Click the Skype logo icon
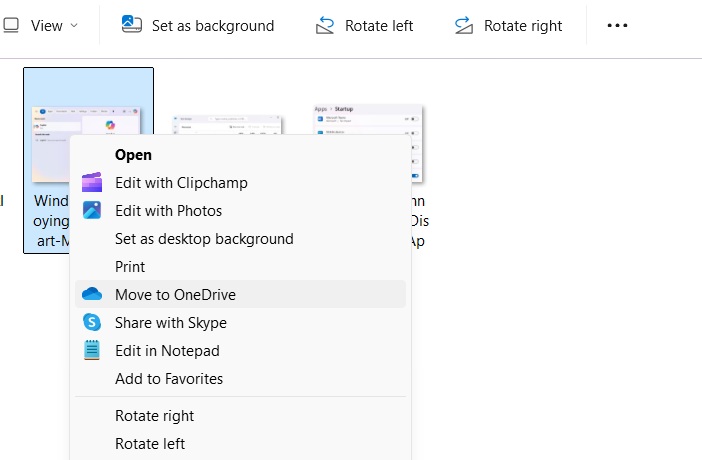This screenshot has width=702, height=460. point(92,322)
